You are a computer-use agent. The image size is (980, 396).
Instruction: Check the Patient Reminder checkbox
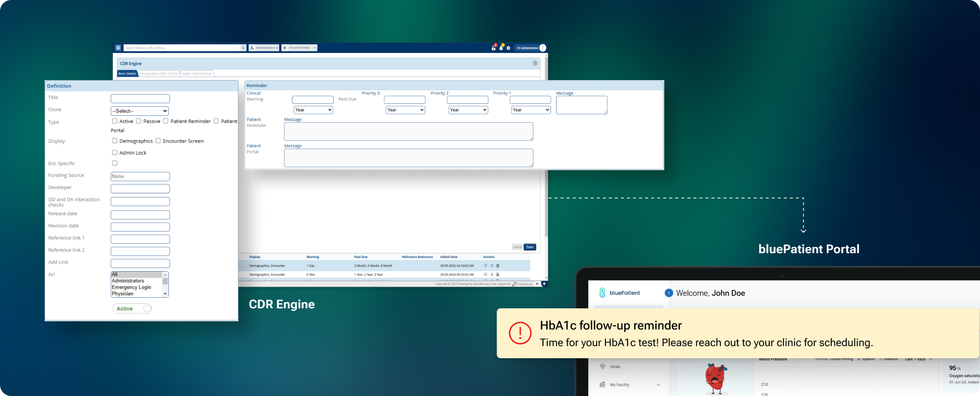(x=165, y=121)
